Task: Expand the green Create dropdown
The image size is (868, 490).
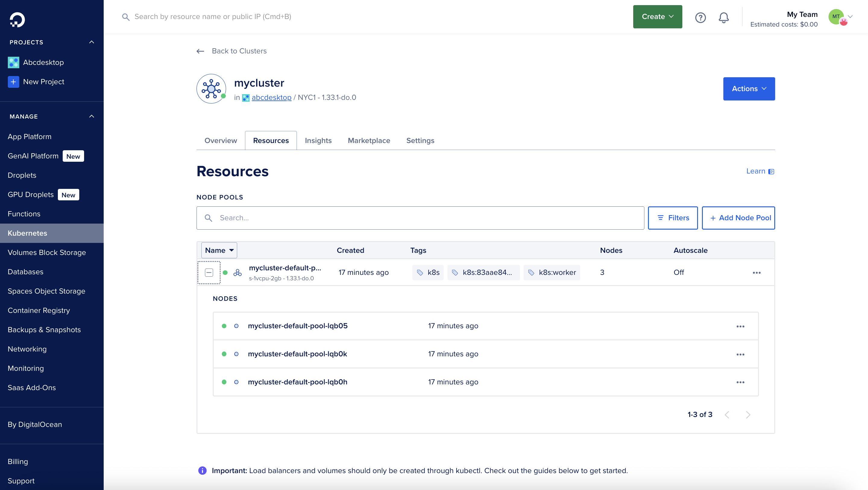Action: pos(657,17)
